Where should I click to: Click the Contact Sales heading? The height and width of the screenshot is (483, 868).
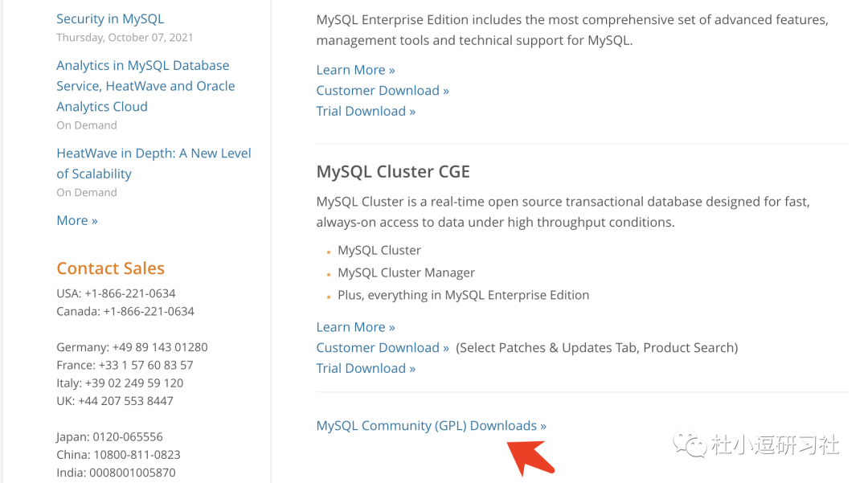(110, 268)
